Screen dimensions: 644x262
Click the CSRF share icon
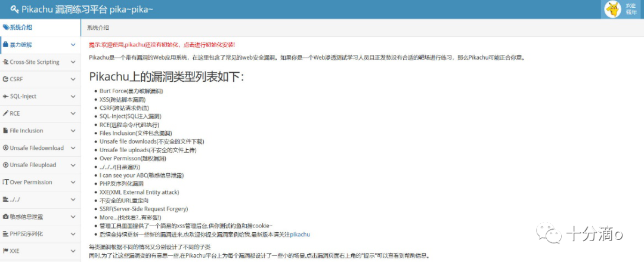point(6,79)
